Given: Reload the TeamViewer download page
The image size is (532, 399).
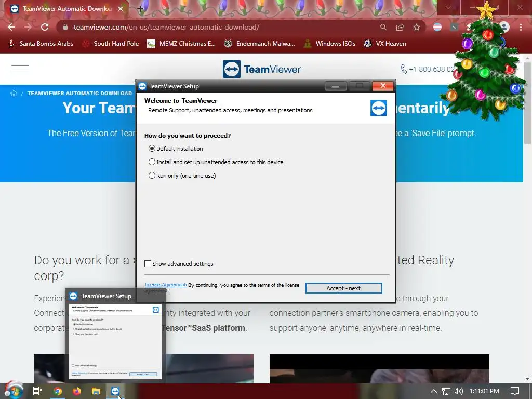Looking at the screenshot, I should pyautogui.click(x=45, y=27).
